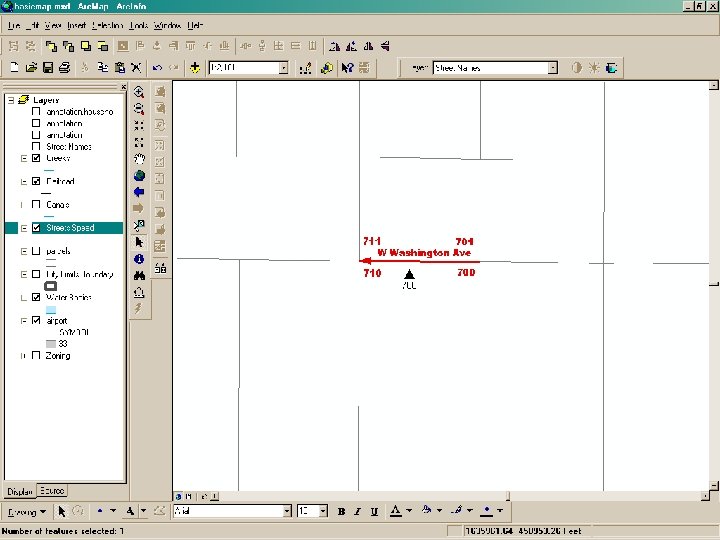Switch to the Source tab
This screenshot has height=540, width=720.
tap(52, 490)
